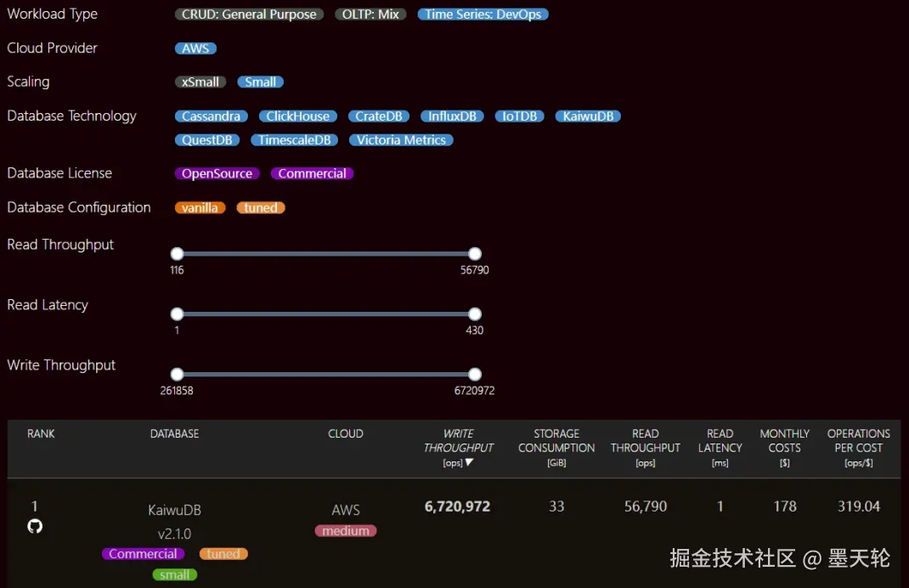Click the Commercial tag in the KaiwuDB row
Screen dimensions: 909x588
click(x=144, y=554)
